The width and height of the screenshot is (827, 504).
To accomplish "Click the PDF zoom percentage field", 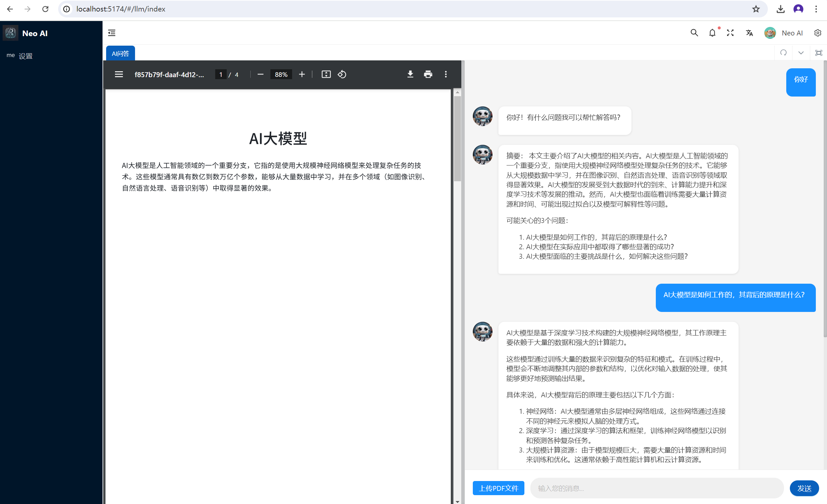I will click(281, 75).
